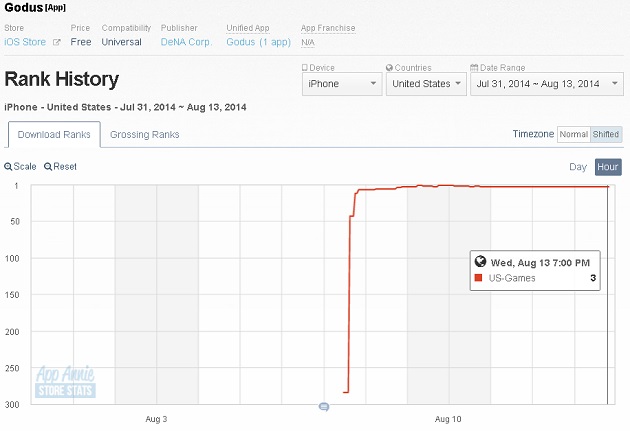Click the end of the red rank line at Aug 13
This screenshot has width=630, height=431.
(x=608, y=186)
